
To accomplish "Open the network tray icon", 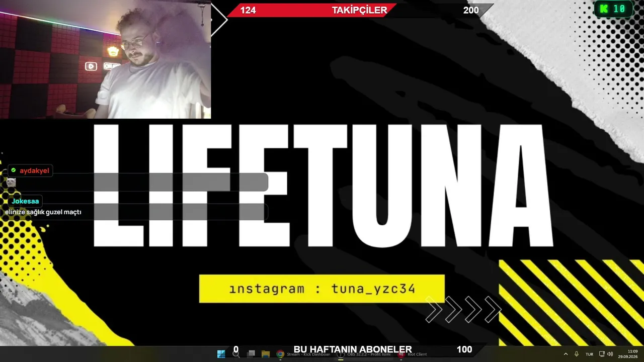I will (x=602, y=354).
